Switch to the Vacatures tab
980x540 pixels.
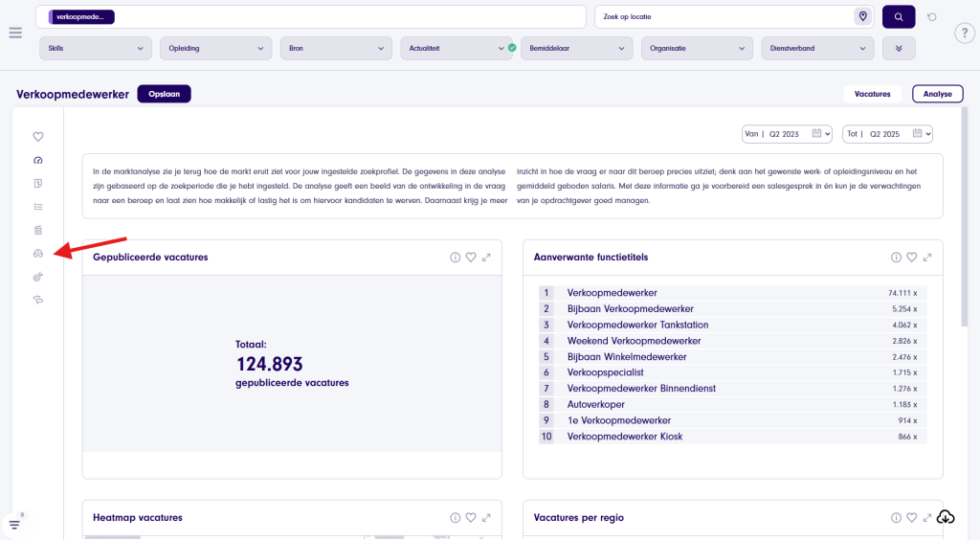872,94
